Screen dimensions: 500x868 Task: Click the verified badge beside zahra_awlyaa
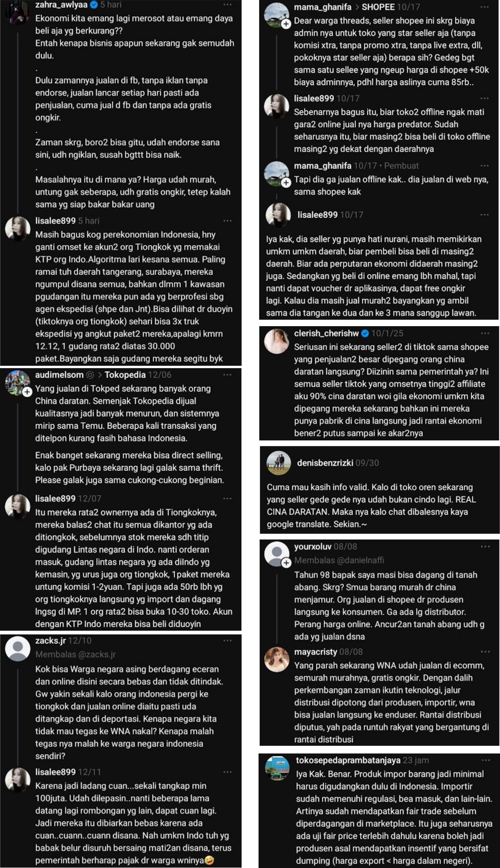pyautogui.click(x=93, y=5)
